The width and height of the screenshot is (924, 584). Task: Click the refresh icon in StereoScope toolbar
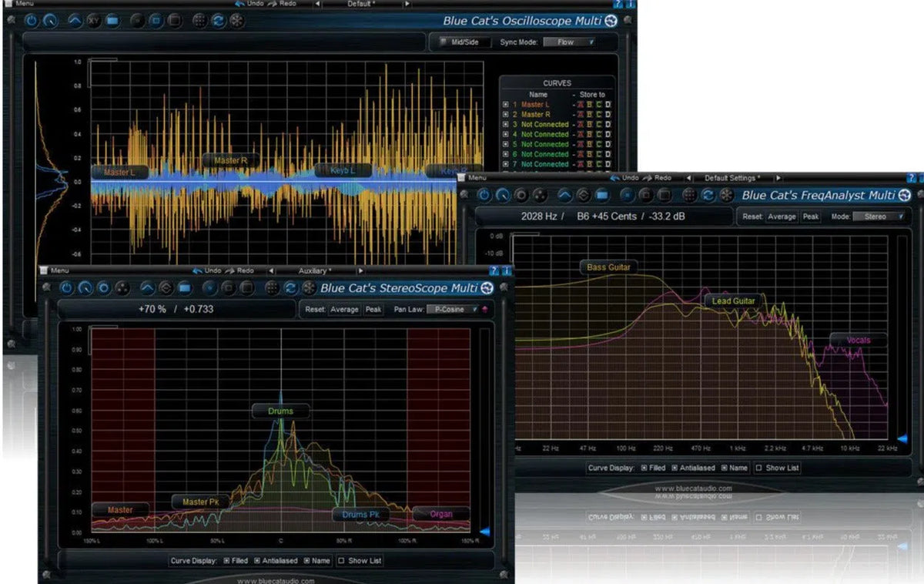click(290, 287)
